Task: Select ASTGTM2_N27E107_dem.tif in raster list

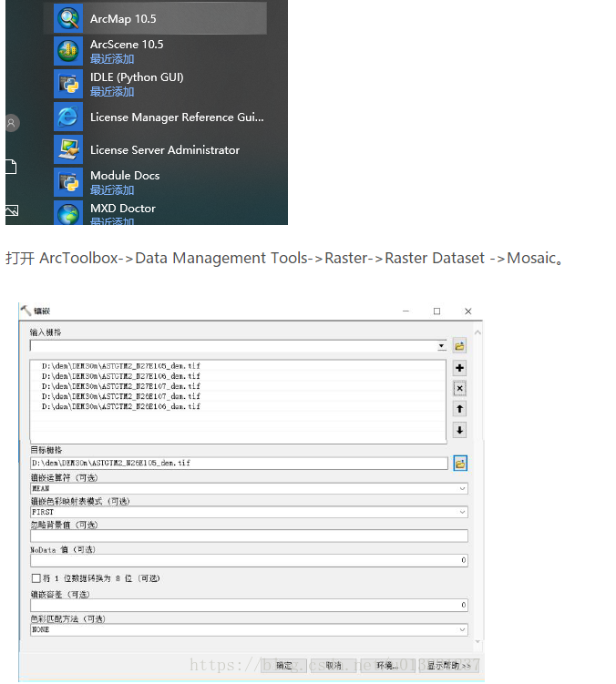Action: 121,386
